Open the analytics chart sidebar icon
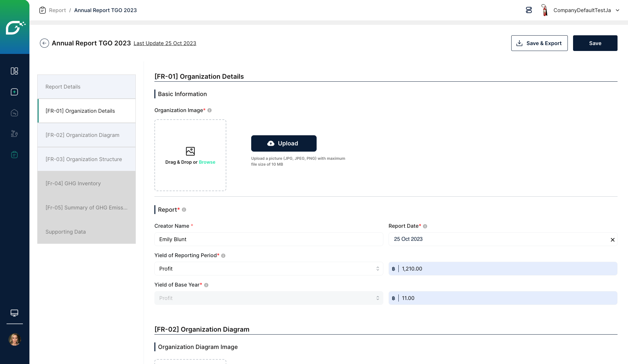This screenshot has height=364, width=628. coord(14,113)
